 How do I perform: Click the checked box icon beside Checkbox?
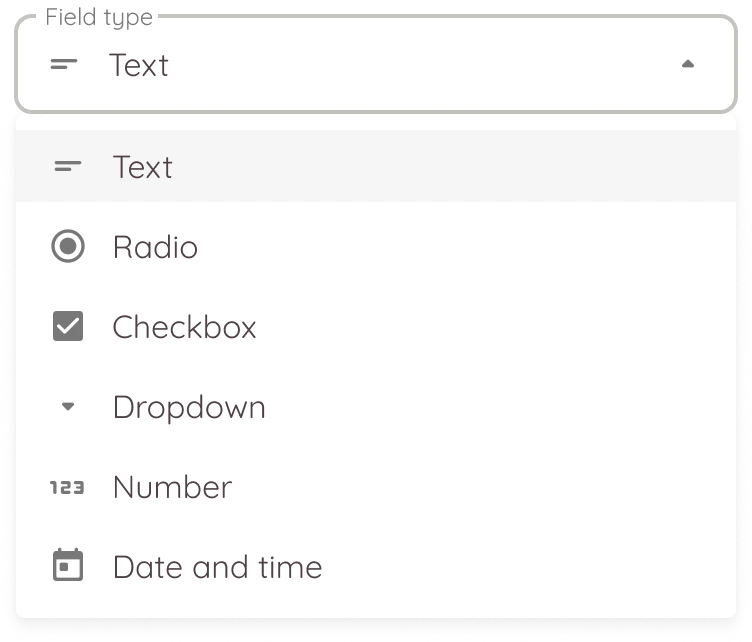point(68,327)
